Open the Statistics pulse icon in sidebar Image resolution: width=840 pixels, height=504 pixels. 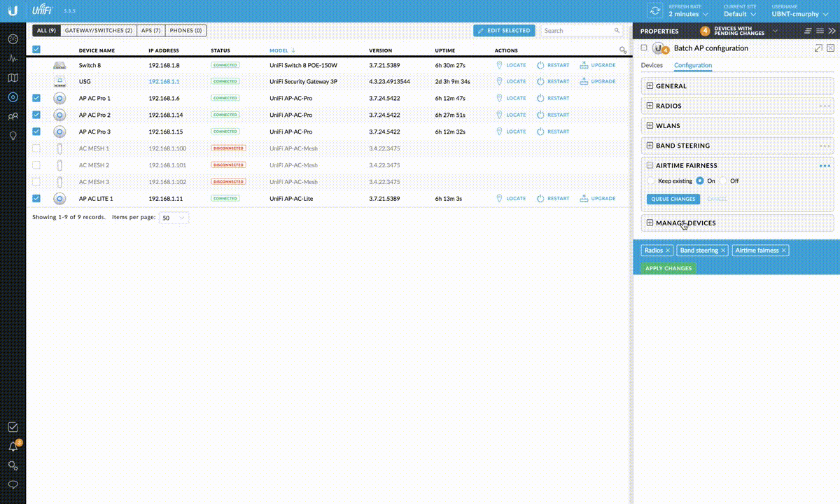click(13, 58)
